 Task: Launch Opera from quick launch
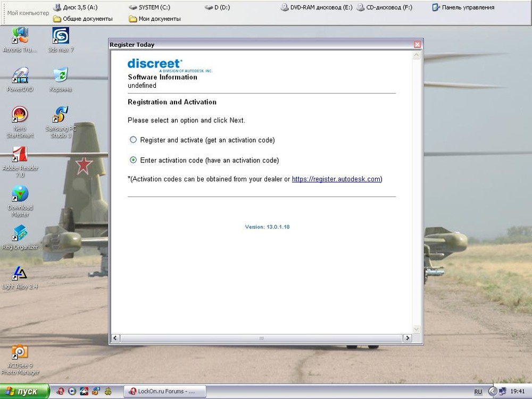tap(61, 391)
